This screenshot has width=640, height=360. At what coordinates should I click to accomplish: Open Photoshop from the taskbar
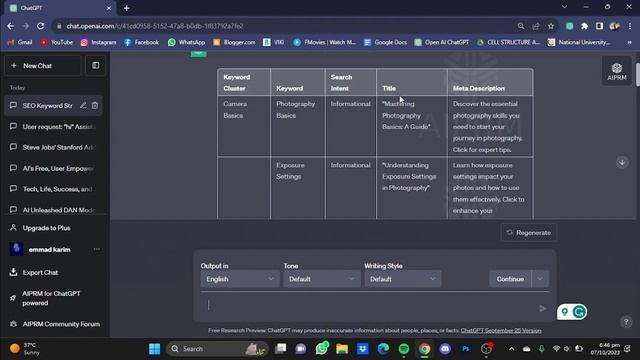pos(465,349)
